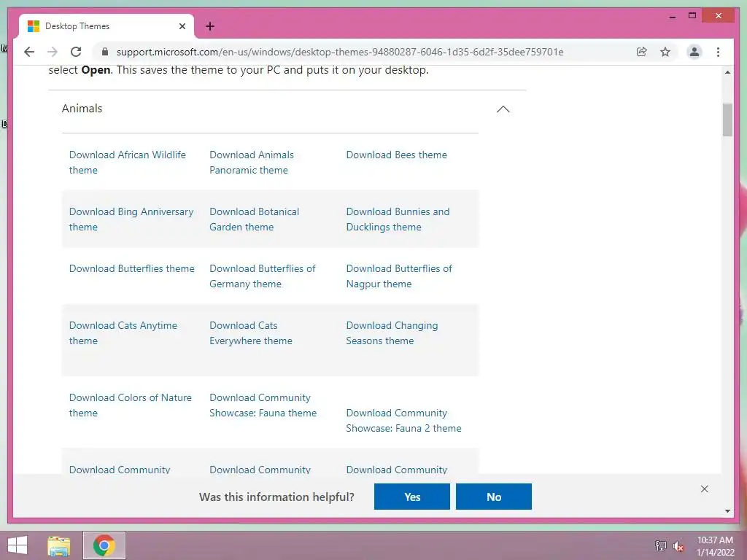
Task: Open a new browser tab
Action: coord(210,26)
